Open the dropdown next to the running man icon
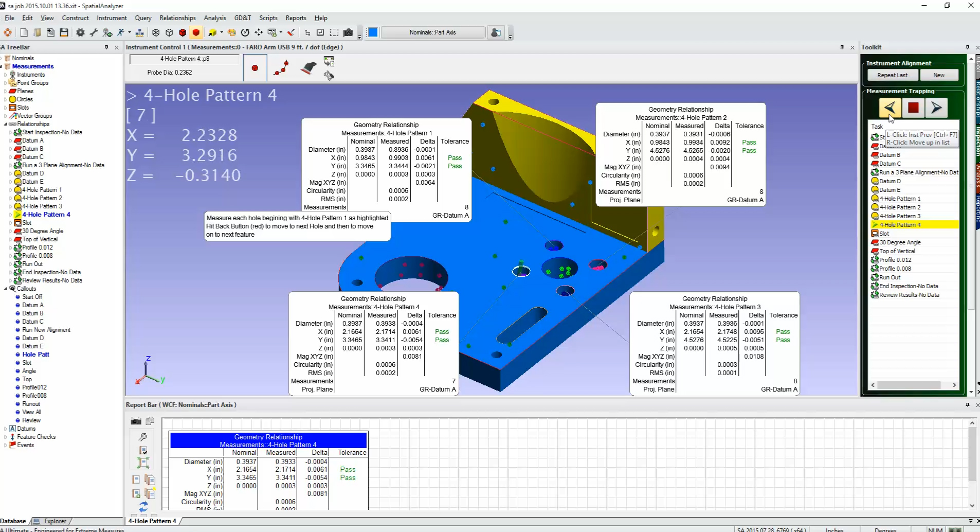Screen dimensions: 980x532 click(130, 33)
